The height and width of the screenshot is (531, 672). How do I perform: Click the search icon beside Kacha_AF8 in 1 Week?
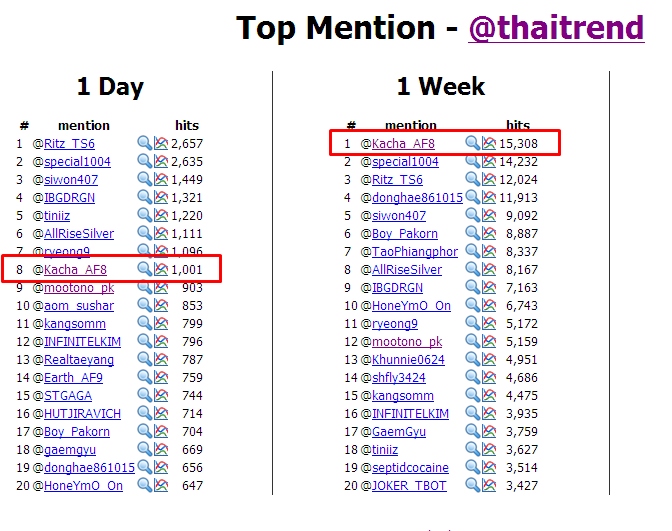pos(473,143)
